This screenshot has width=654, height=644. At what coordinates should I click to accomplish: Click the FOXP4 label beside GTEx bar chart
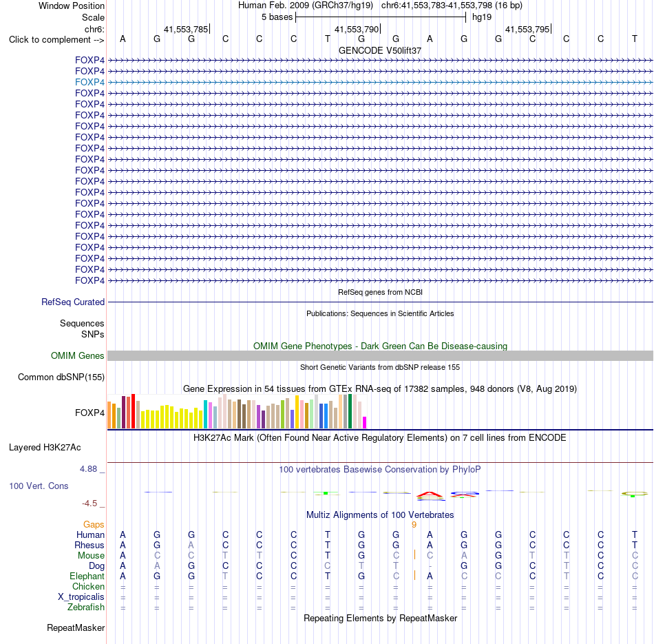click(89, 413)
